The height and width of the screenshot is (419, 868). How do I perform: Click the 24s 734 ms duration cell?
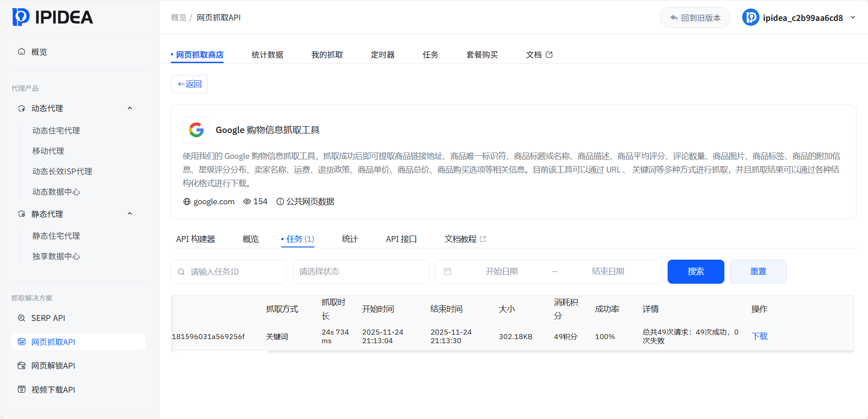point(335,336)
